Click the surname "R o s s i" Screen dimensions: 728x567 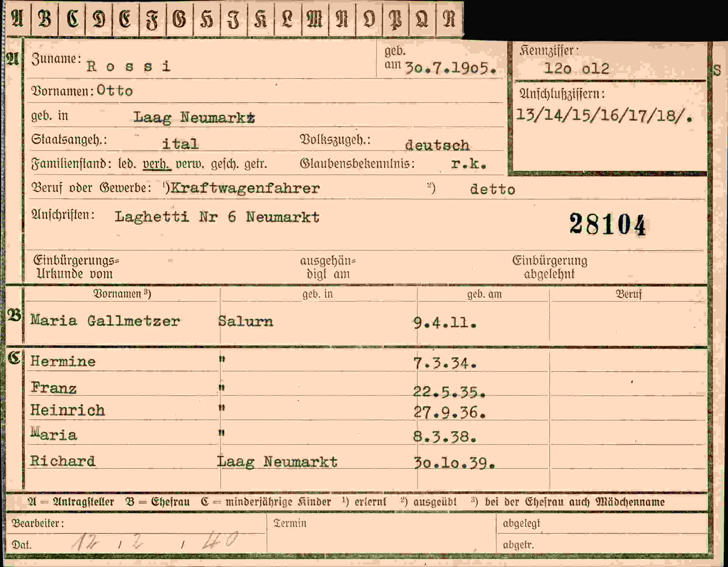pyautogui.click(x=129, y=66)
